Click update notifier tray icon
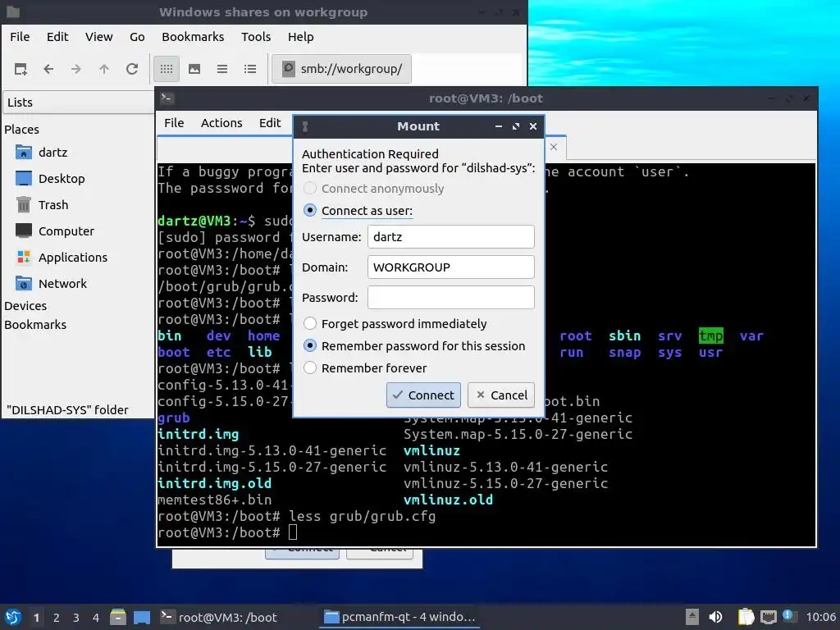Viewport: 840px width, 630px height. click(x=789, y=616)
